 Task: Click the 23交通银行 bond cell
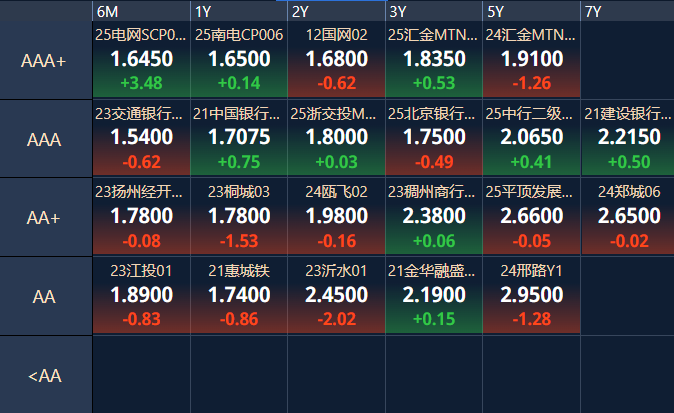[x=141, y=139]
